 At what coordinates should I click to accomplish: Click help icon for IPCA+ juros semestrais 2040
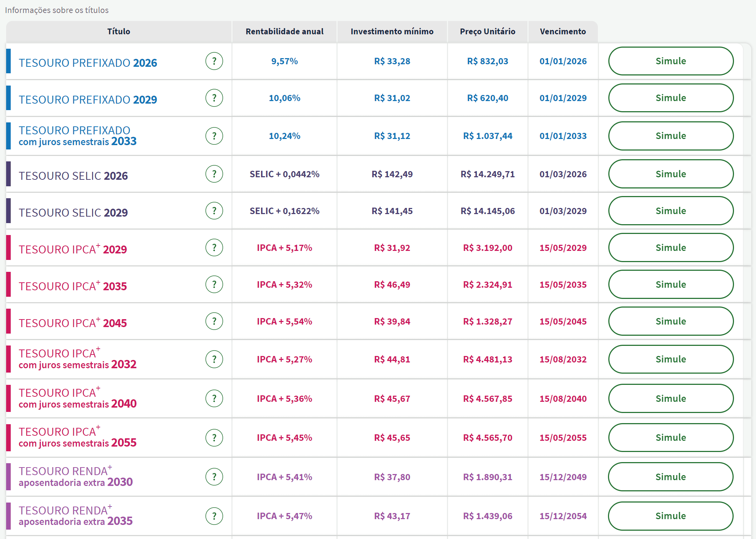pyautogui.click(x=214, y=399)
